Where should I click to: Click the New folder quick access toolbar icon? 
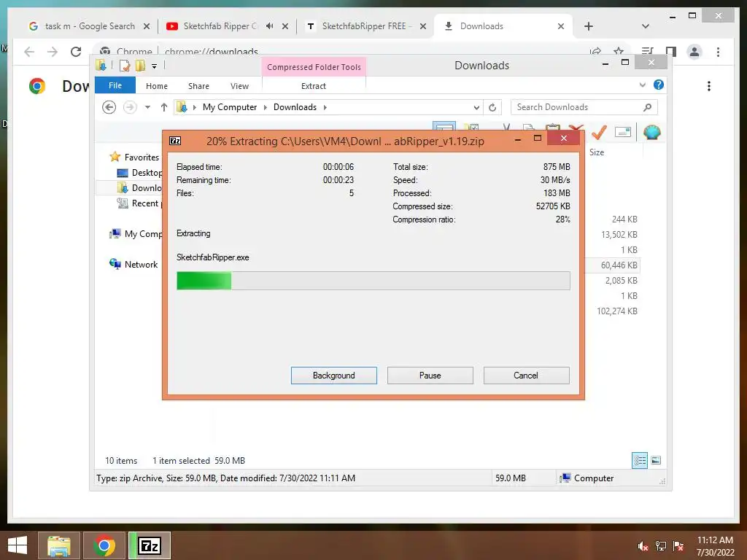coord(140,65)
